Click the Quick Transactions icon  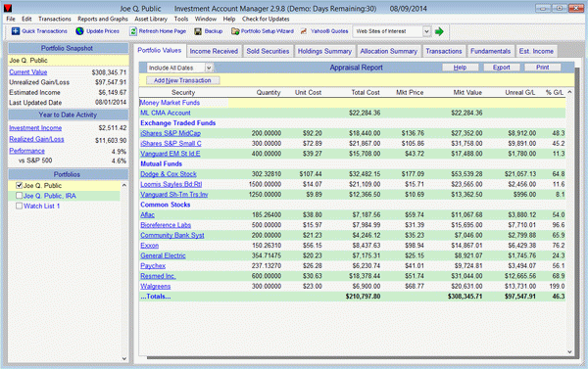[16, 31]
